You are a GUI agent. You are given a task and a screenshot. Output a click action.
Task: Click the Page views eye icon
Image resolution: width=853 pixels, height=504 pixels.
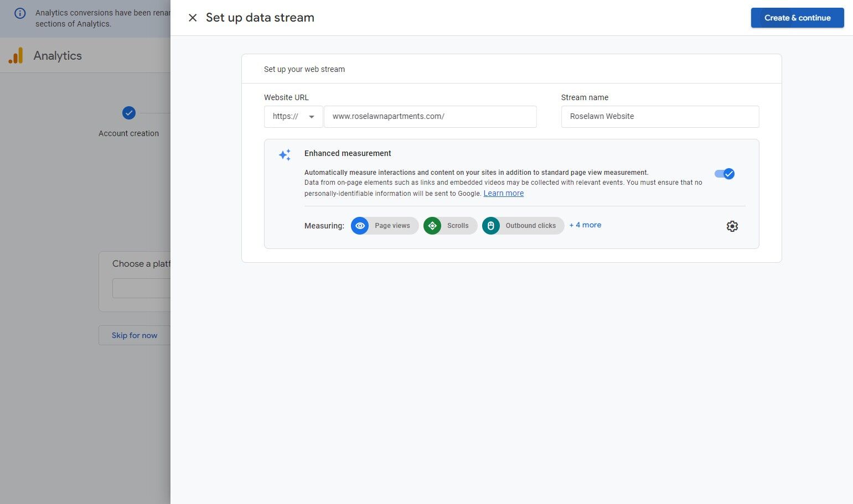[x=360, y=226]
